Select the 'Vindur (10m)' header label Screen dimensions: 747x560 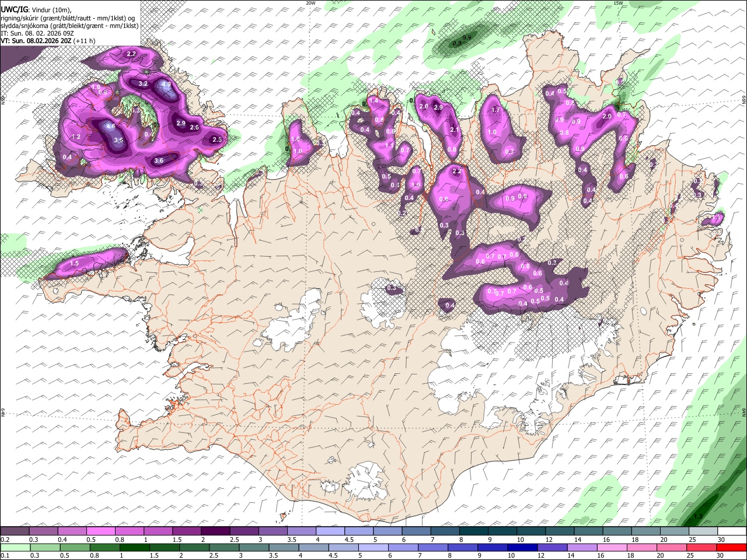click(51, 9)
